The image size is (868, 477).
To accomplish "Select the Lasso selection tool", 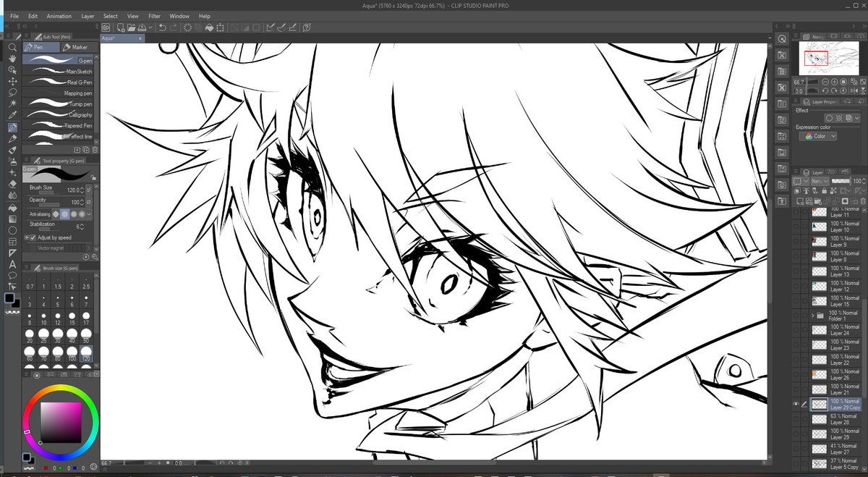I will 12,93.
